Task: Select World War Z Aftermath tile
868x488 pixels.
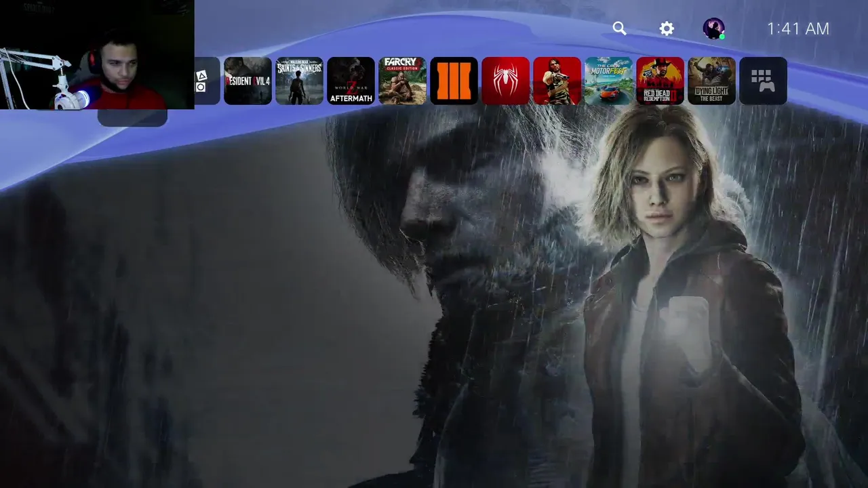Action: click(351, 81)
